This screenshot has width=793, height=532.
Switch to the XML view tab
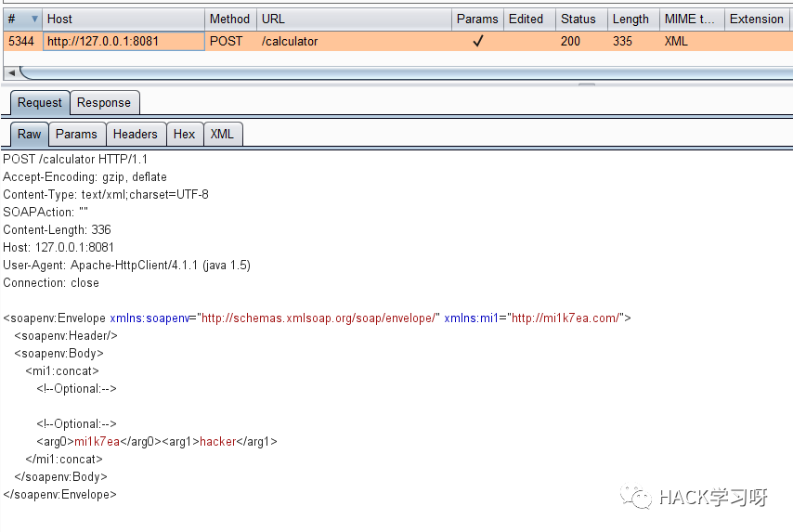point(222,134)
